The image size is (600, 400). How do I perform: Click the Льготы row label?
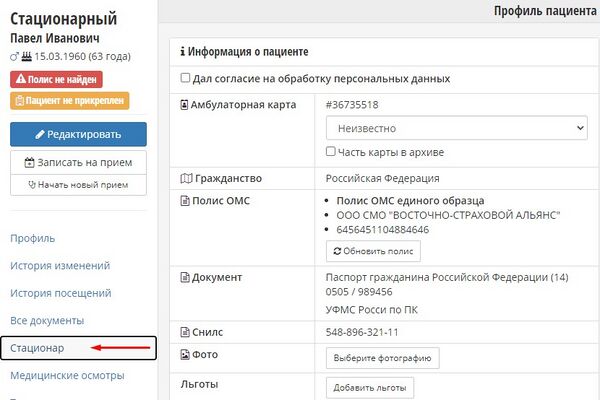point(199,384)
